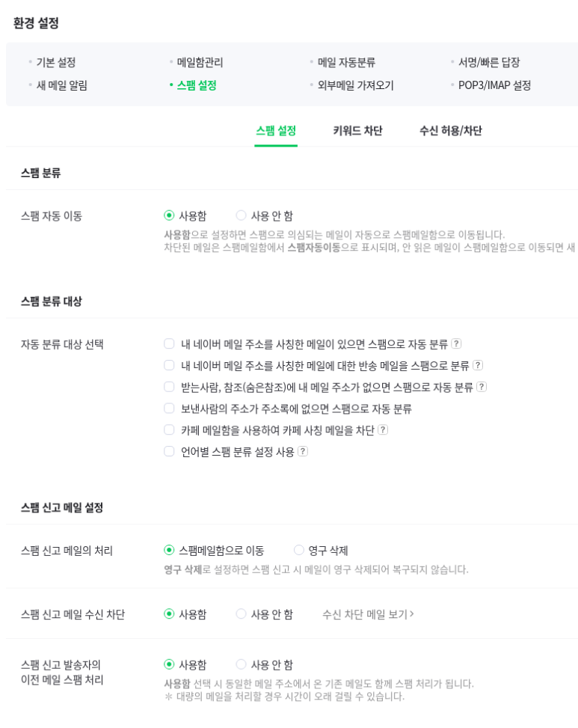Select 영구 삭제 for 스팸 신고 메일의 처리
This screenshot has width=578, height=728.
click(x=299, y=550)
